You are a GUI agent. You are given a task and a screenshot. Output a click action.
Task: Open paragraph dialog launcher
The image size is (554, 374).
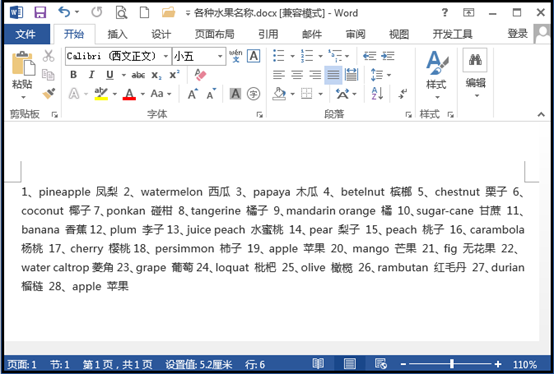click(x=409, y=114)
